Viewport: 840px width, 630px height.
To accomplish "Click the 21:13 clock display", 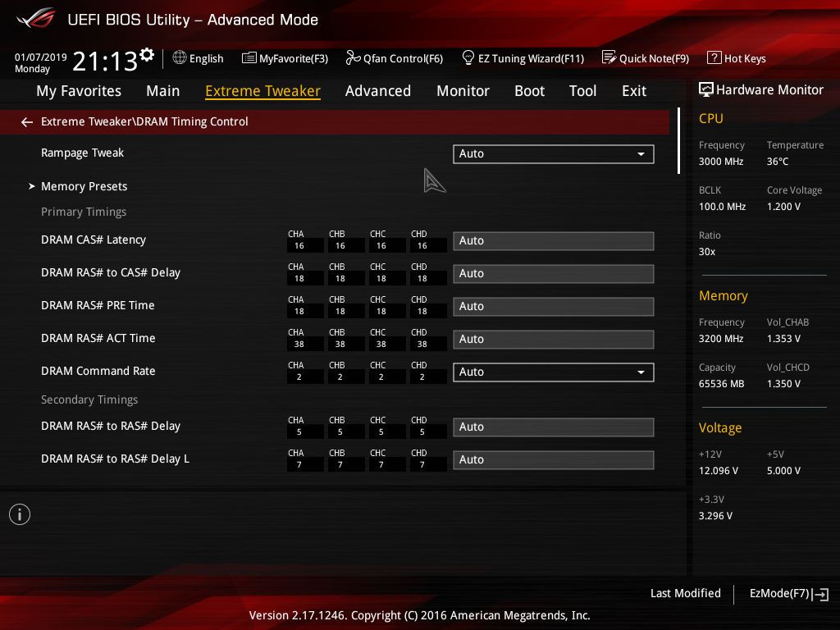I will [105, 61].
